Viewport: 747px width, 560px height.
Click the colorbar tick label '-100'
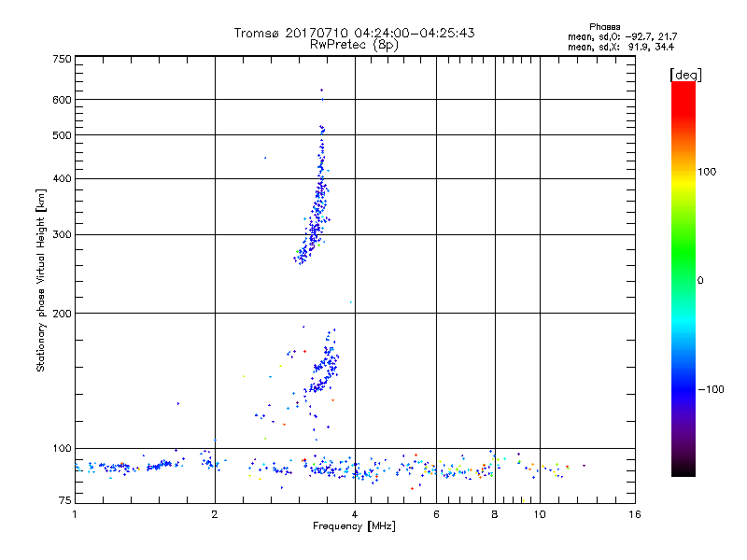click(x=711, y=389)
